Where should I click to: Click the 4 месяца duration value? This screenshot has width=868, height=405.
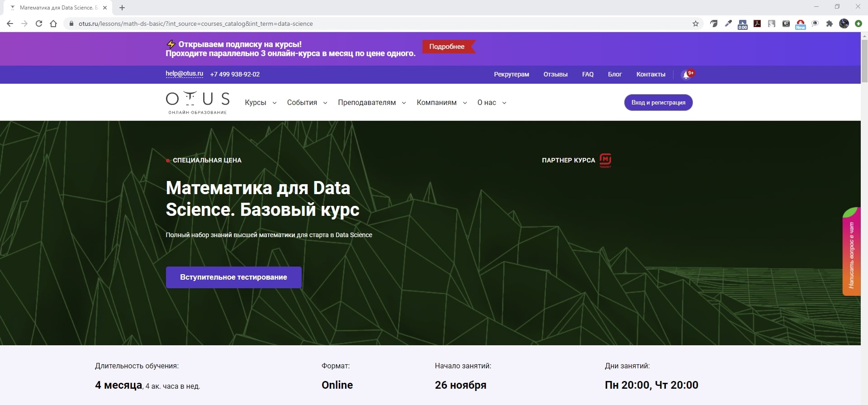coord(119,385)
